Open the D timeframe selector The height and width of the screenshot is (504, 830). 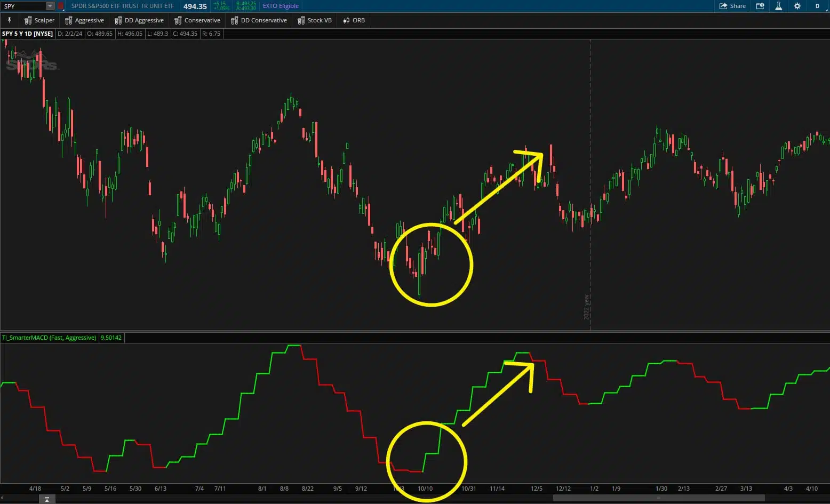[x=817, y=6]
